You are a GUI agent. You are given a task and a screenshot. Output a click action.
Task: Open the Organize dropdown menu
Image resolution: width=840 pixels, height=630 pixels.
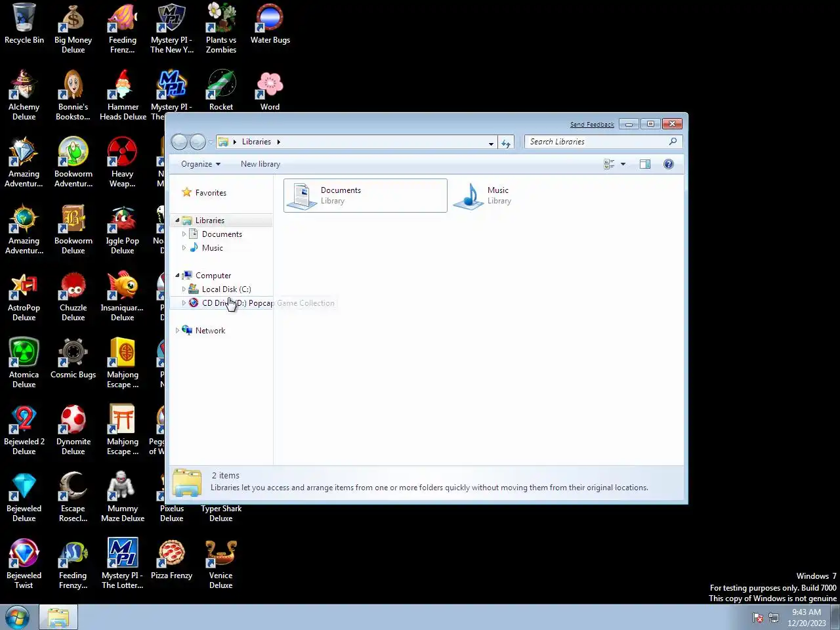coord(201,164)
